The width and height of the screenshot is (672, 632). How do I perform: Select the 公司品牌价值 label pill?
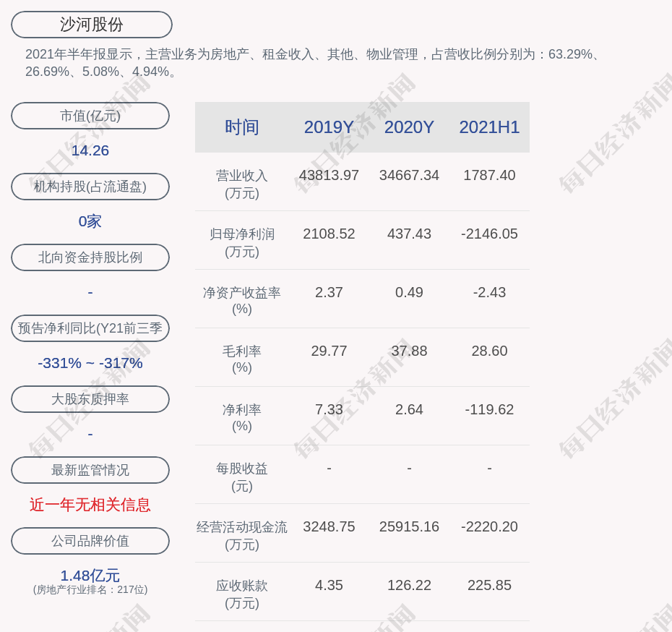coord(90,541)
